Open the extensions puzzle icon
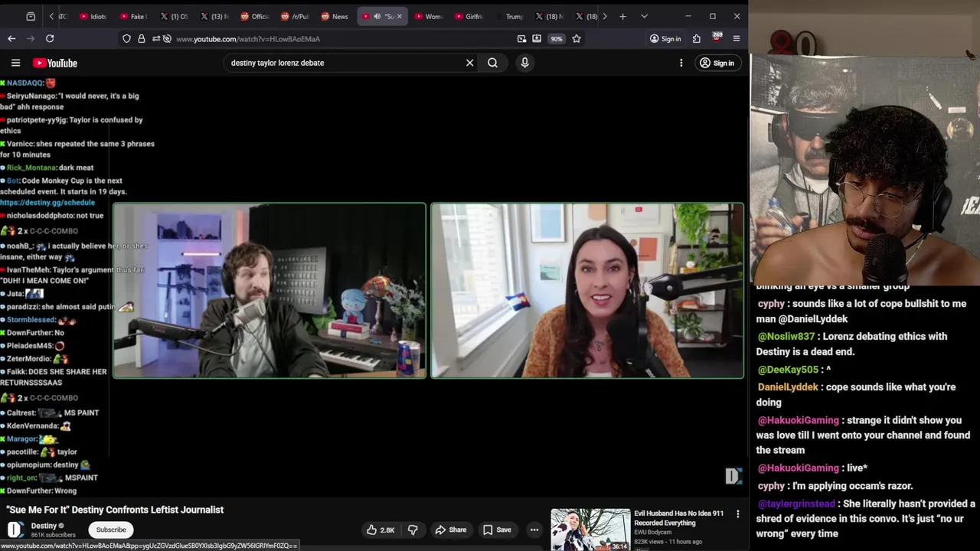This screenshot has width=980, height=551. point(696,38)
